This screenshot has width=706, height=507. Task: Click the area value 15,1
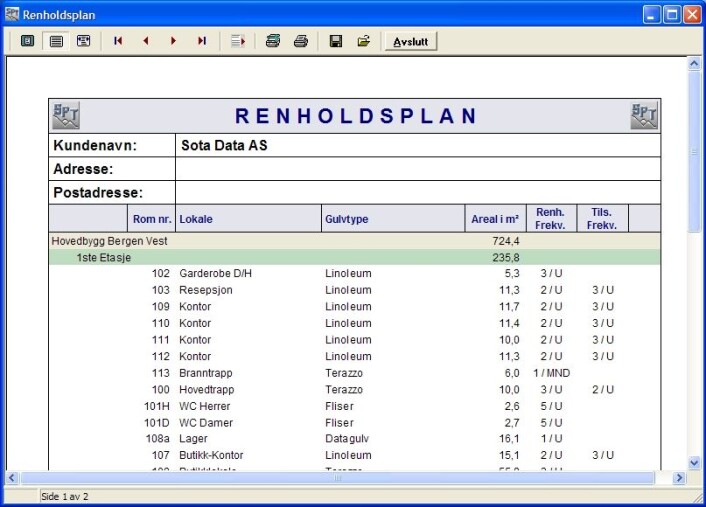(509, 455)
